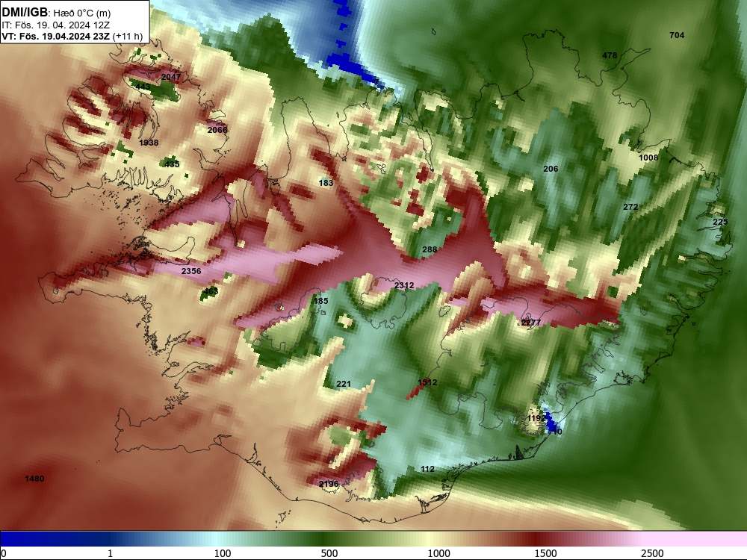Click the map value 1008
The height and width of the screenshot is (560, 747).
648,158
